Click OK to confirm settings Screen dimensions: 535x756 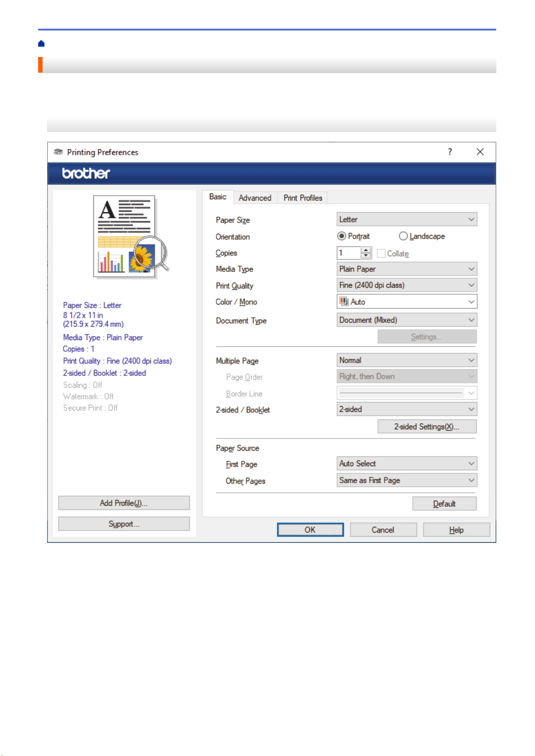[310, 530]
